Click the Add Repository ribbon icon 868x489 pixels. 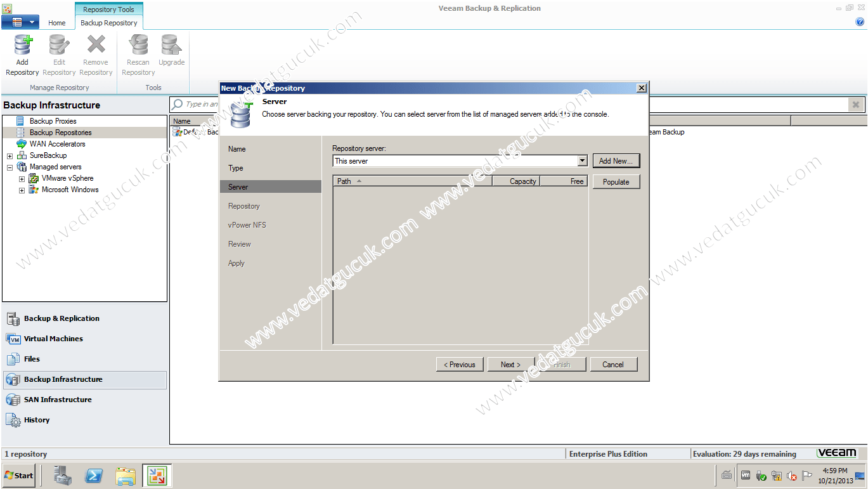(x=22, y=46)
